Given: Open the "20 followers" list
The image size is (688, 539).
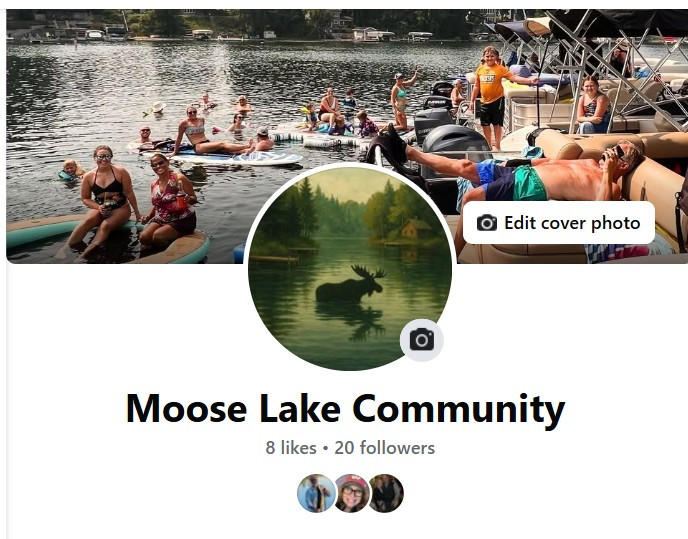Looking at the screenshot, I should tap(385, 448).
